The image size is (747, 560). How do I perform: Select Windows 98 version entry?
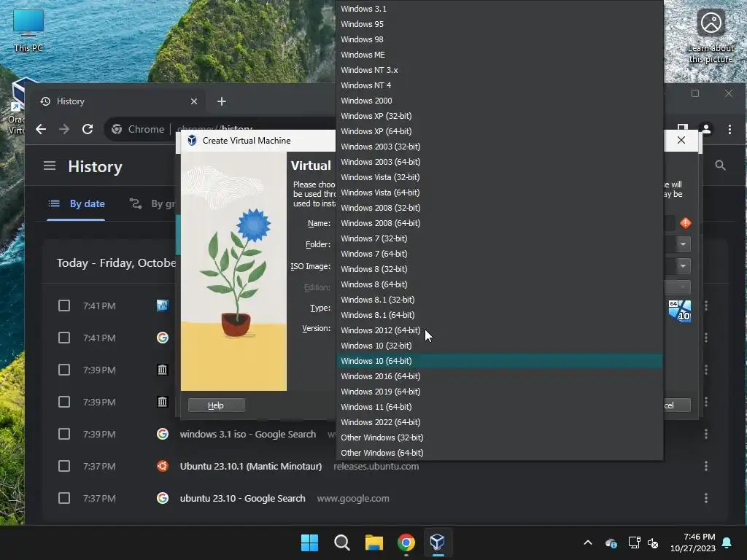[499, 39]
